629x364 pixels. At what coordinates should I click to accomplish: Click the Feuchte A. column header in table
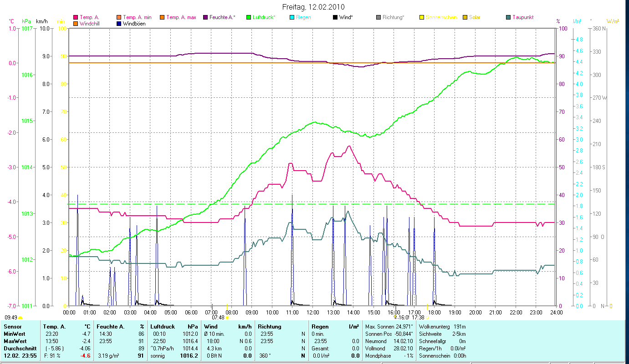[111, 327]
